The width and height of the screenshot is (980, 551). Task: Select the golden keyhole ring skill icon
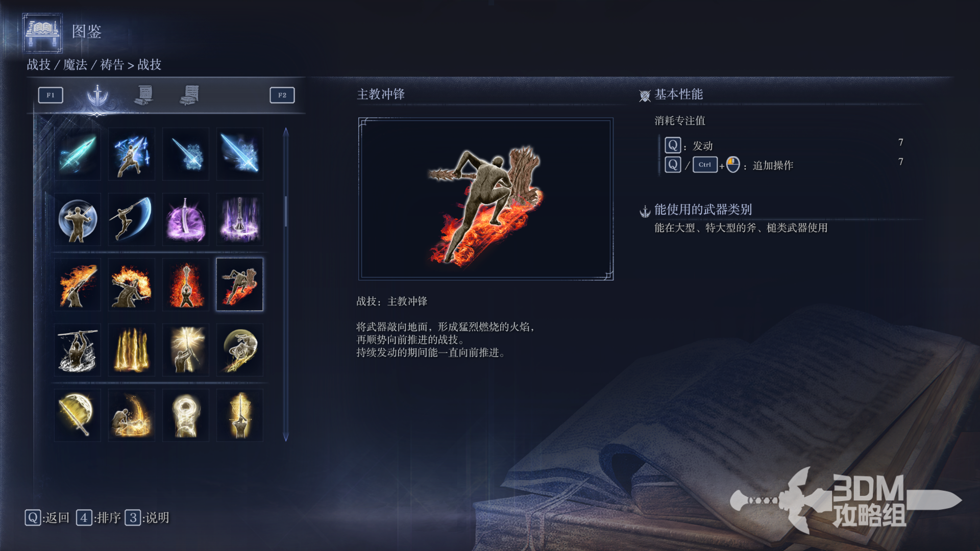pyautogui.click(x=186, y=415)
